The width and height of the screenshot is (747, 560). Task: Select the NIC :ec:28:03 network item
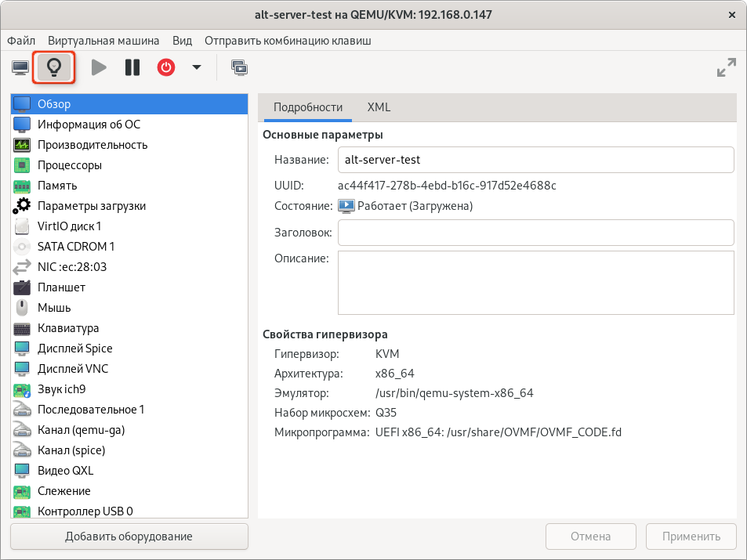(72, 267)
